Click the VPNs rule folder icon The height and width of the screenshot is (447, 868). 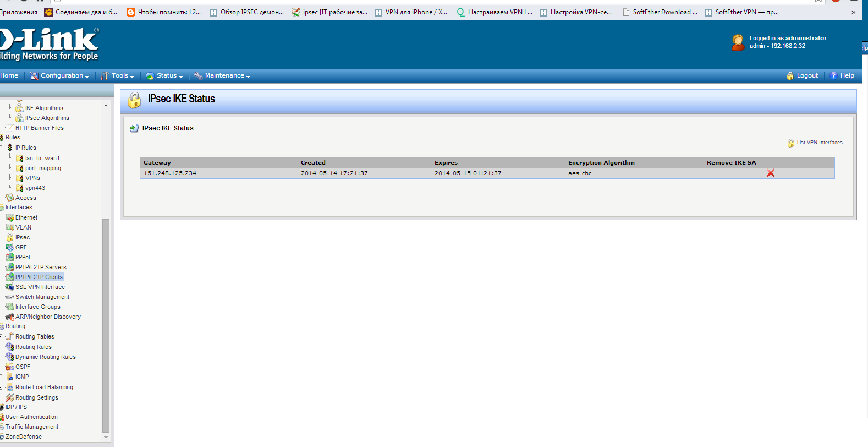(x=20, y=178)
